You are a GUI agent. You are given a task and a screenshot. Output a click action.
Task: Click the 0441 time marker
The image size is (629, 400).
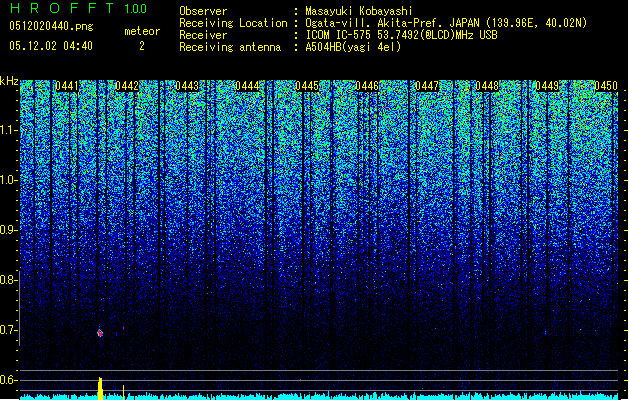point(67,86)
